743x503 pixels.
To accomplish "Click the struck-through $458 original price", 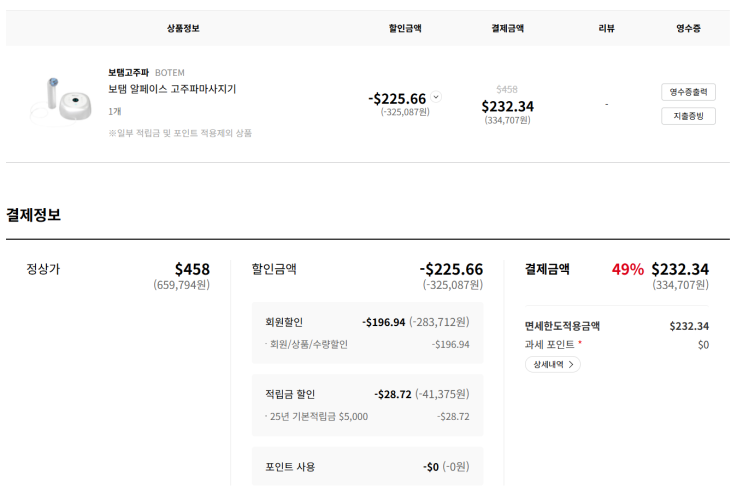I will pos(507,89).
